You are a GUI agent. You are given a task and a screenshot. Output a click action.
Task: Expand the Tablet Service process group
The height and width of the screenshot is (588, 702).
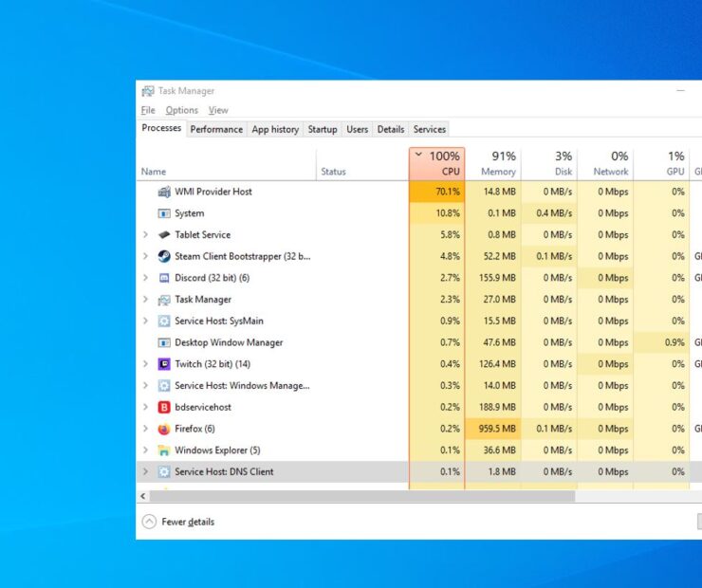[x=145, y=234]
